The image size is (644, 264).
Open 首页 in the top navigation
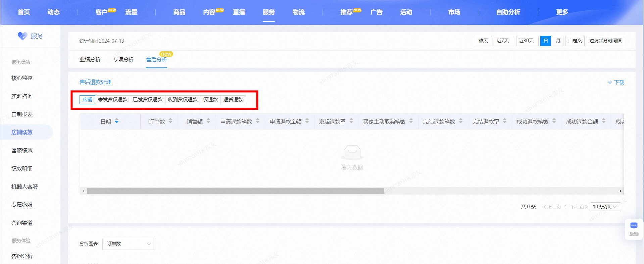pyautogui.click(x=24, y=12)
